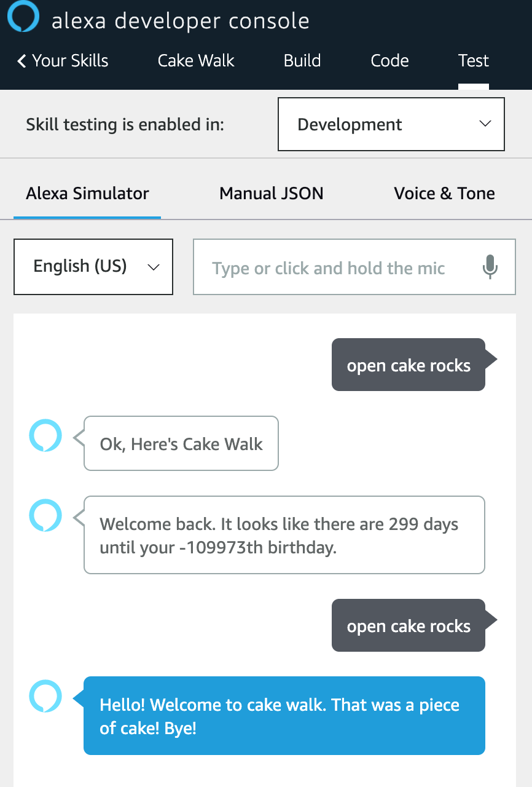Go back to Your Skills
The image size is (532, 787).
(x=67, y=61)
